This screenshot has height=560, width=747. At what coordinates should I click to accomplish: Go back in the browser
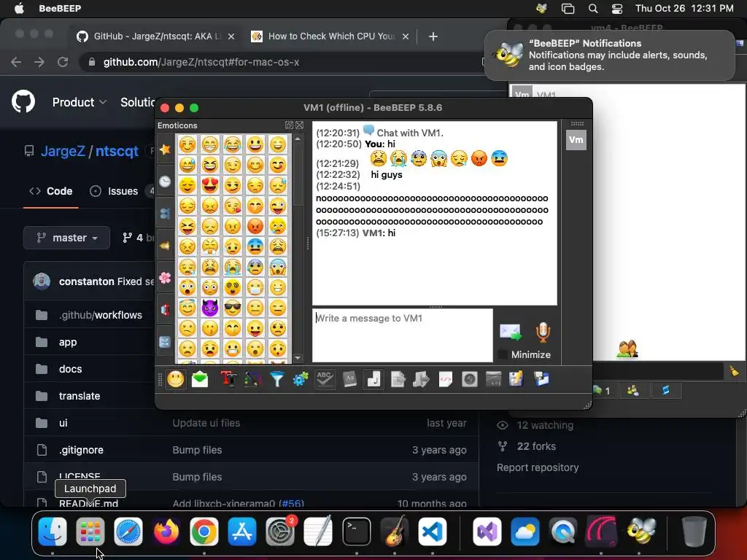(x=16, y=62)
